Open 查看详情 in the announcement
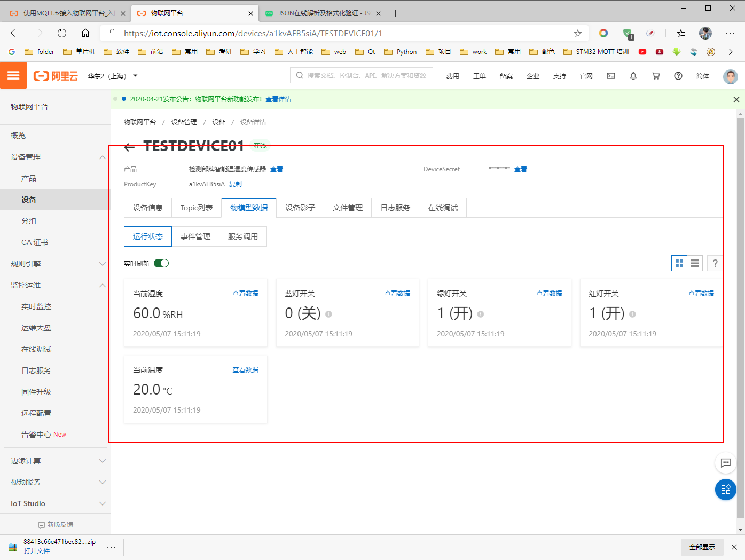This screenshot has width=745, height=560. pos(278,99)
